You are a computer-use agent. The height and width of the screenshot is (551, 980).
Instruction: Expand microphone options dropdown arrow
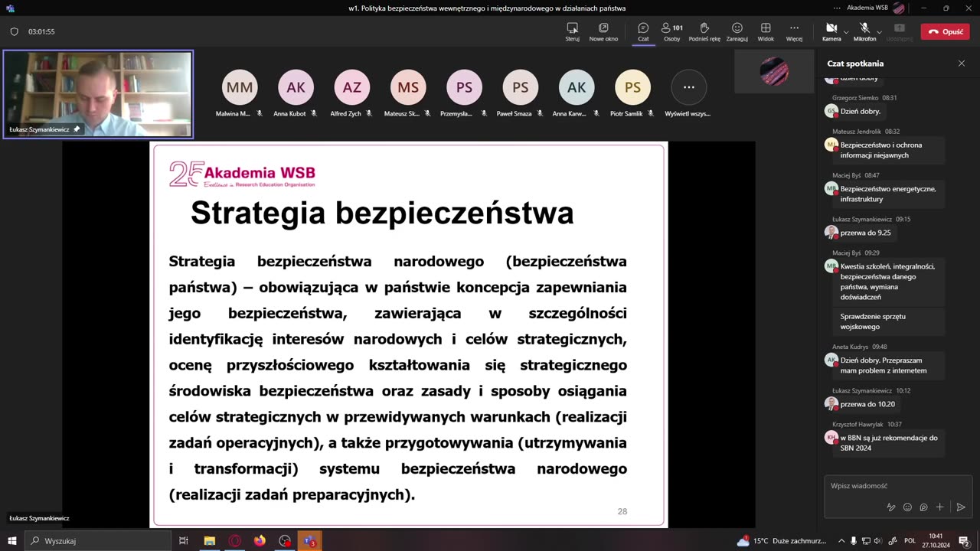pyautogui.click(x=879, y=32)
